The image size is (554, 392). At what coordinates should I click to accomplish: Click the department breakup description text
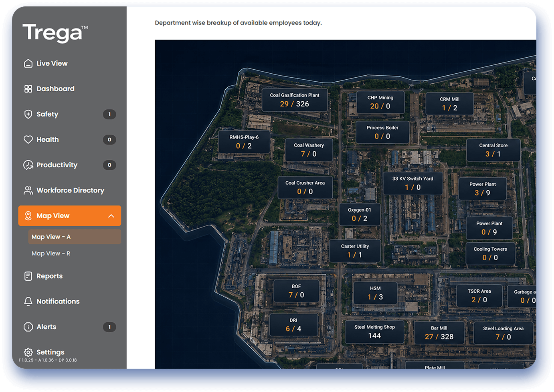238,23
